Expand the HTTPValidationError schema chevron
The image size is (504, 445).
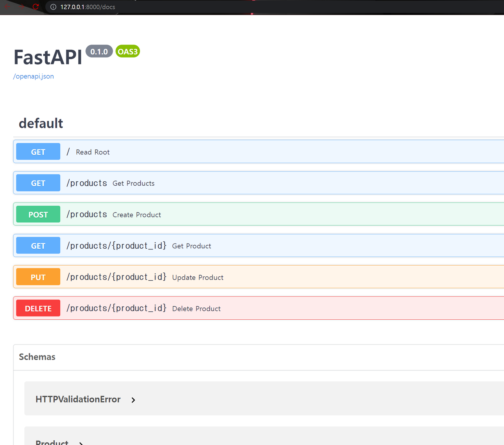click(x=133, y=400)
